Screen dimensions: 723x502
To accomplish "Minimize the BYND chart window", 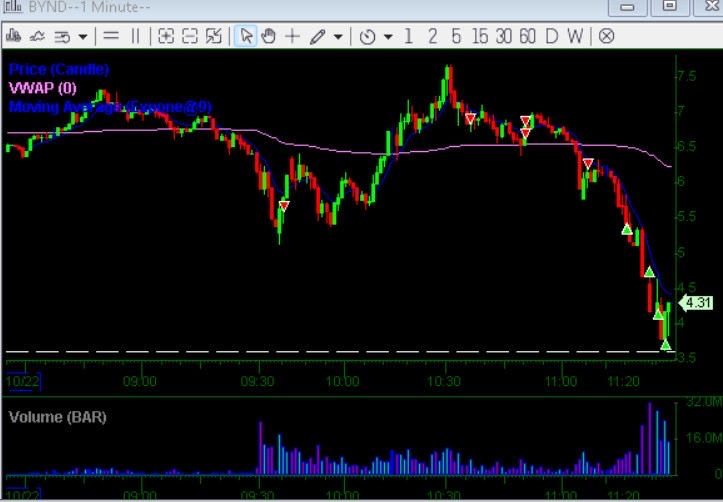I will [x=628, y=7].
